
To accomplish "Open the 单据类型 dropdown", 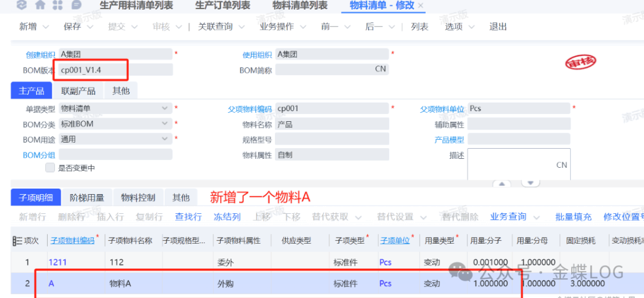I will (165, 109).
